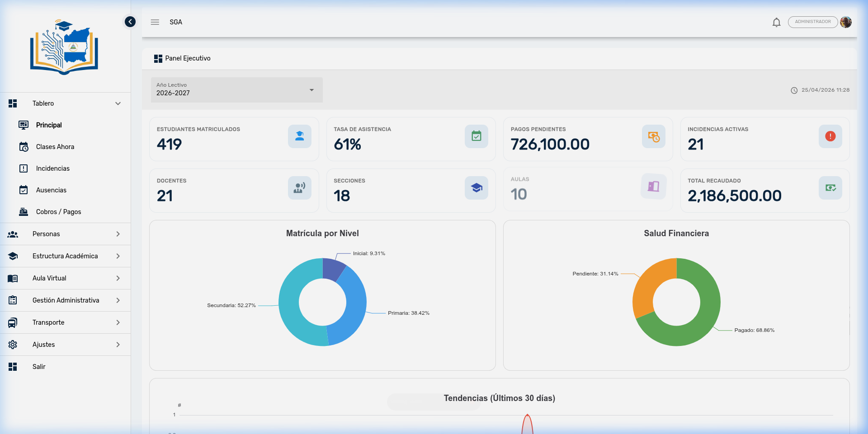Collapse the sidebar with the left arrow button
The width and height of the screenshot is (868, 434).
click(x=130, y=21)
